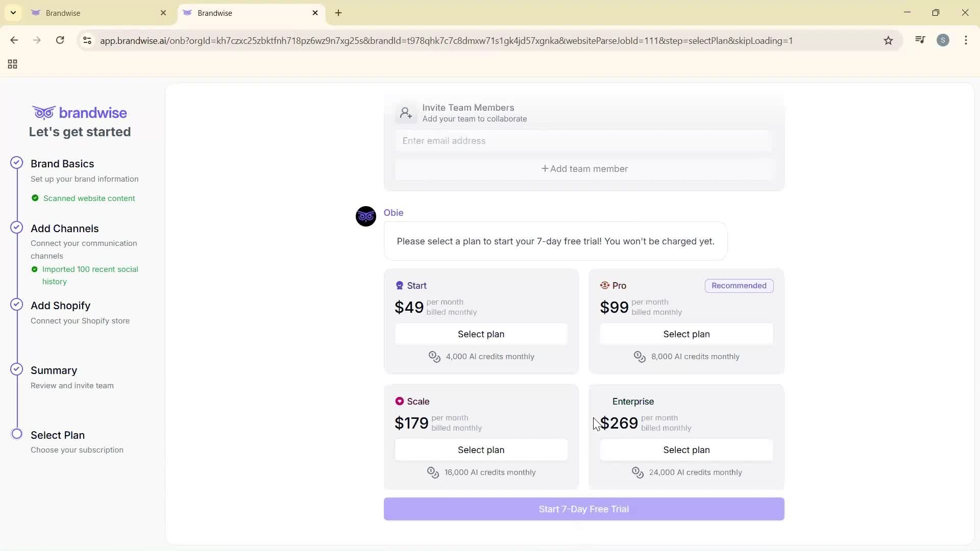Open the tab search dropdown arrow
The height and width of the screenshot is (551, 980).
click(13, 12)
